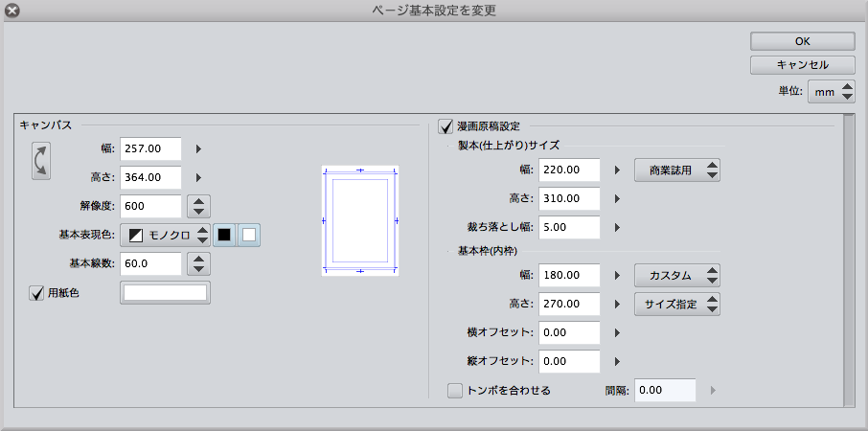The image size is (868, 431).
Task: Expand slider arrow next to 裁ち落とし幅 5.00
Action: pos(617,227)
